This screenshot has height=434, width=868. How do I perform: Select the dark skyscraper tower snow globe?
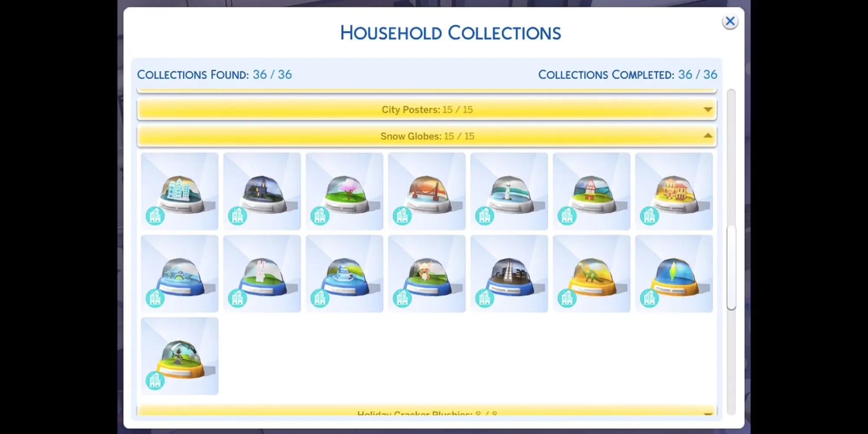(x=509, y=273)
